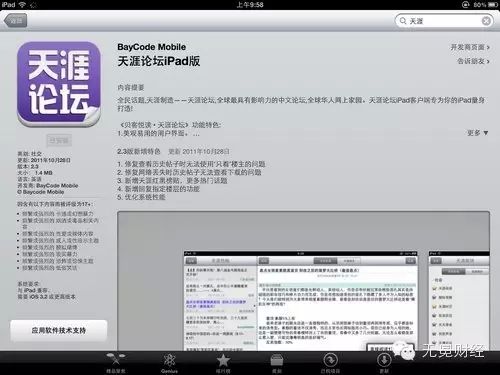Click the magnifier icon in search box

pos(403,21)
